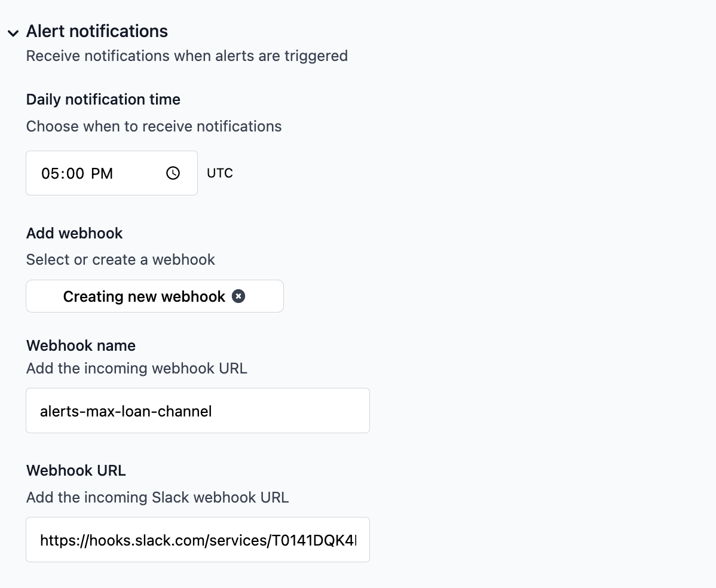Focus the Webhook name input field
The height and width of the screenshot is (588, 716).
click(x=197, y=411)
